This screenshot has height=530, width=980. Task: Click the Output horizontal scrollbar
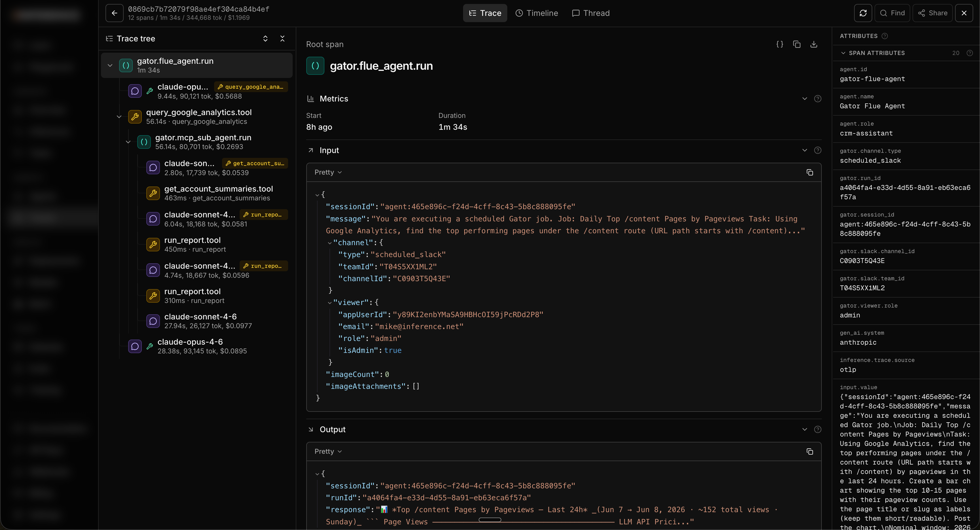[x=490, y=520]
